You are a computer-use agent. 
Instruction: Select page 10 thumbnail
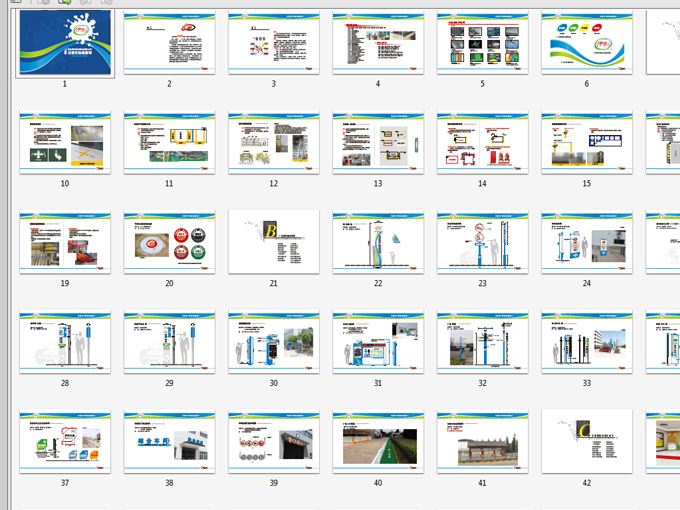click(65, 142)
